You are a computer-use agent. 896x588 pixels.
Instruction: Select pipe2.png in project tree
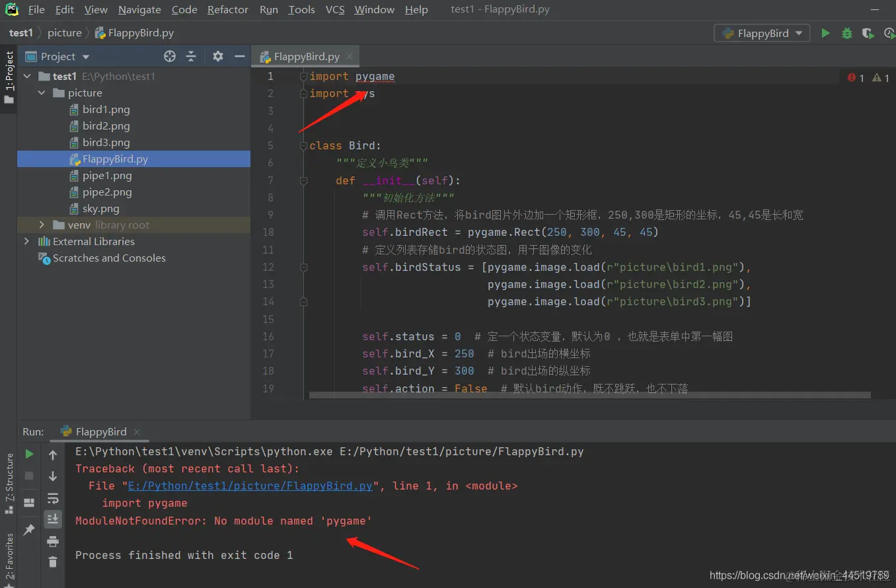(107, 192)
